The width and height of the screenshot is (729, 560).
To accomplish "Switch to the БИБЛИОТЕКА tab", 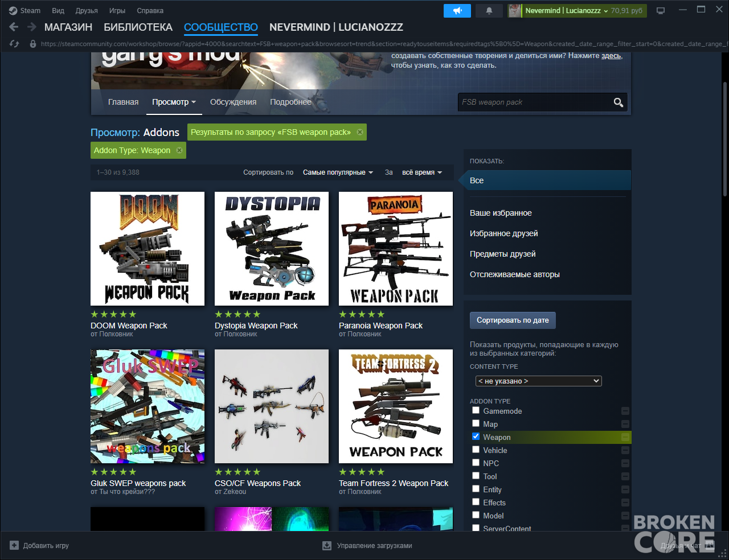I will [x=138, y=27].
